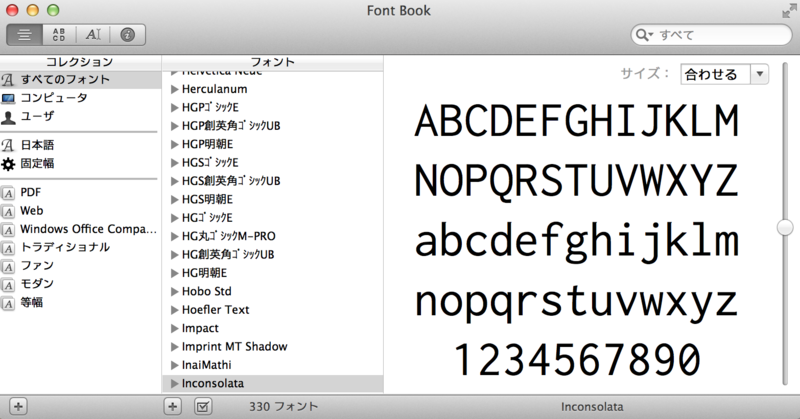This screenshot has width=800, height=419.
Task: Open search magnifier options
Action: click(x=644, y=35)
